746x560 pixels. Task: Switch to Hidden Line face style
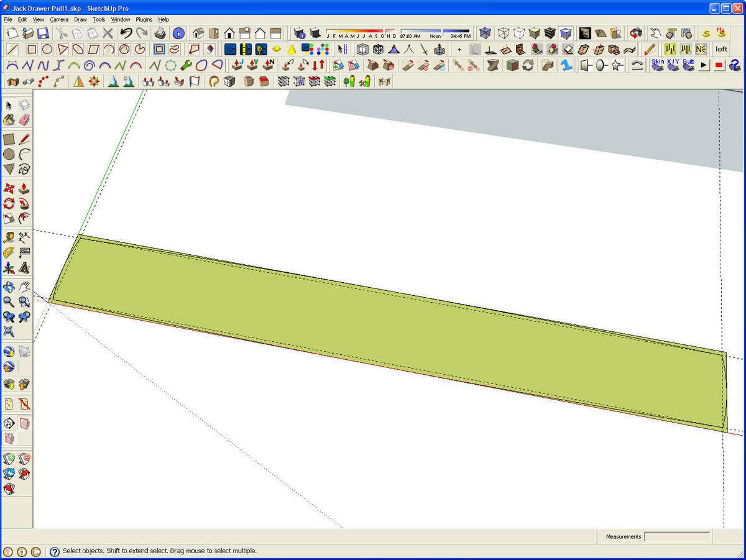(x=519, y=34)
